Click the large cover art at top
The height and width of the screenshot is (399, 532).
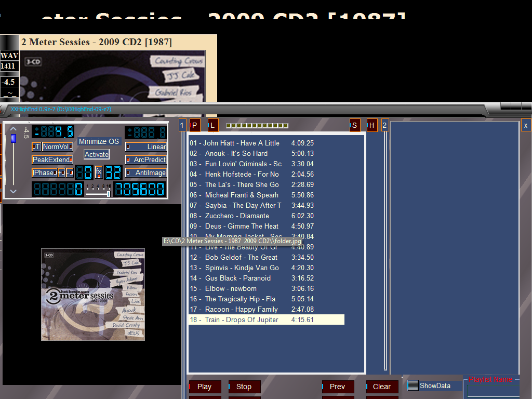(x=113, y=76)
